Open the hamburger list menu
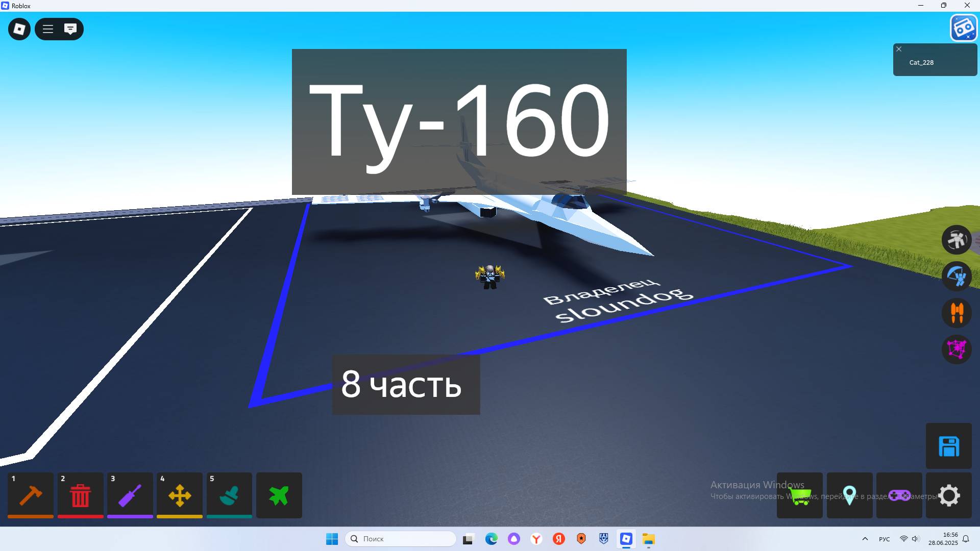 [x=48, y=29]
